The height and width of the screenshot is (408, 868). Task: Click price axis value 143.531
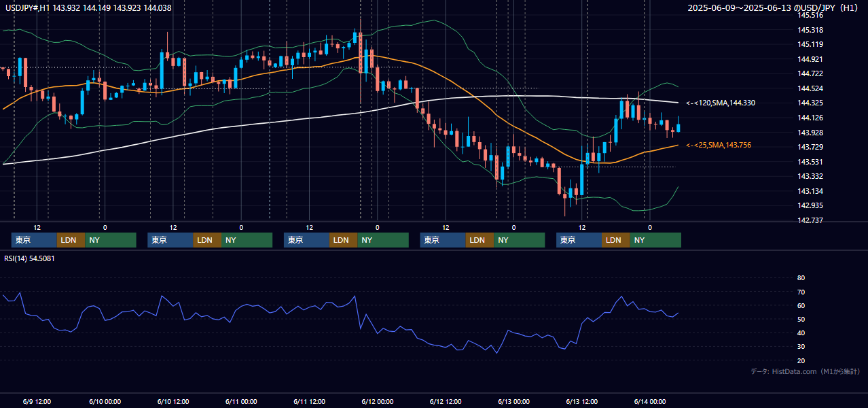[x=810, y=162]
